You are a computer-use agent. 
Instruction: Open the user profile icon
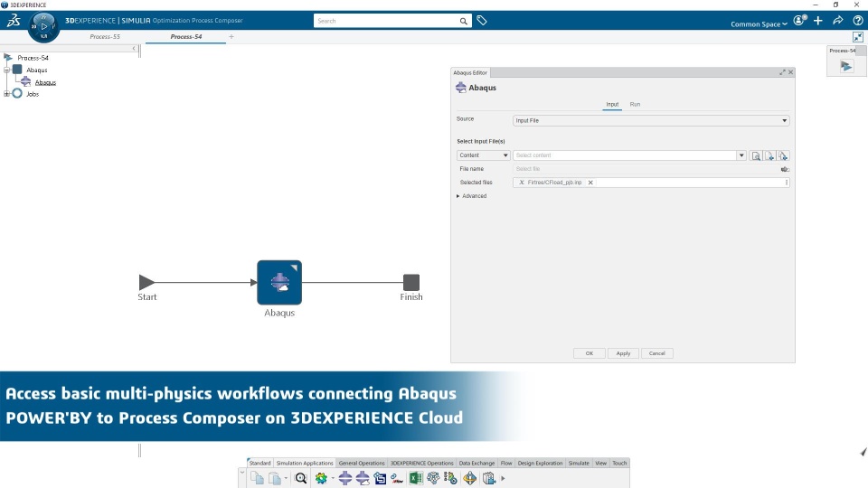799,21
